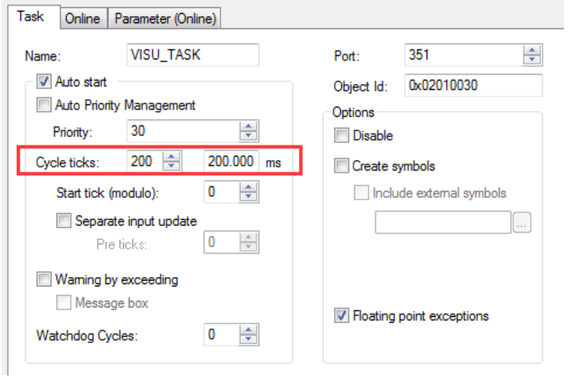Decrease Port value with down arrow
The width and height of the screenshot is (588, 377).
532,59
